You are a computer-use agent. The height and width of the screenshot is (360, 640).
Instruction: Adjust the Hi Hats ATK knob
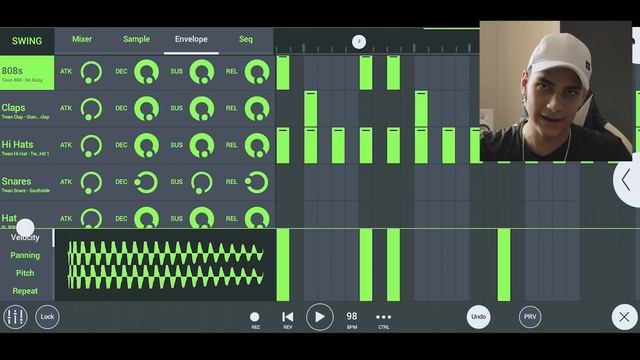click(91, 146)
